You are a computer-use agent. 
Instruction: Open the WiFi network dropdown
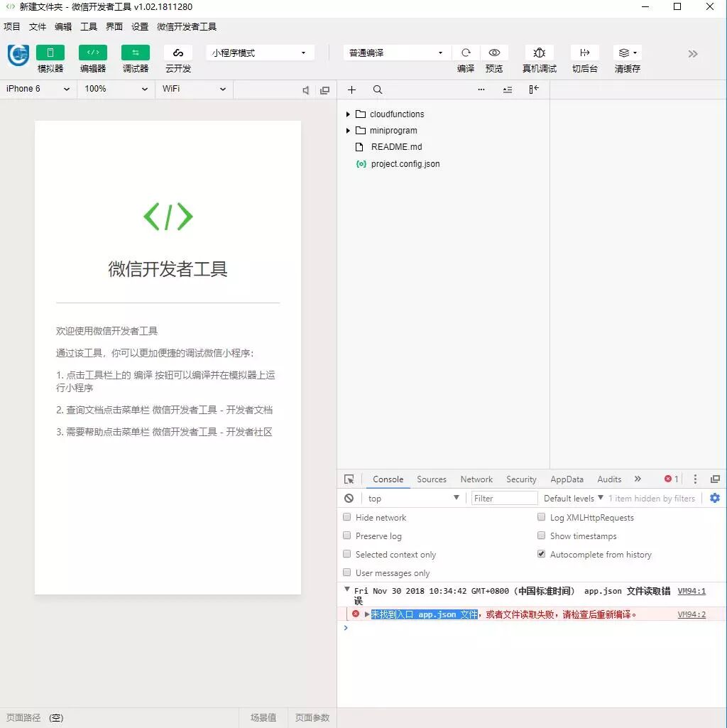pos(194,89)
